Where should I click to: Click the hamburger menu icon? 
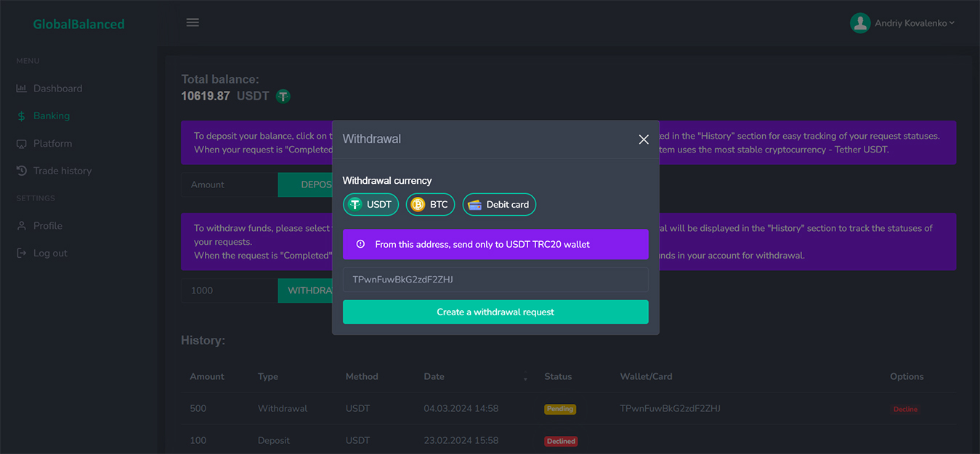pos(193,23)
